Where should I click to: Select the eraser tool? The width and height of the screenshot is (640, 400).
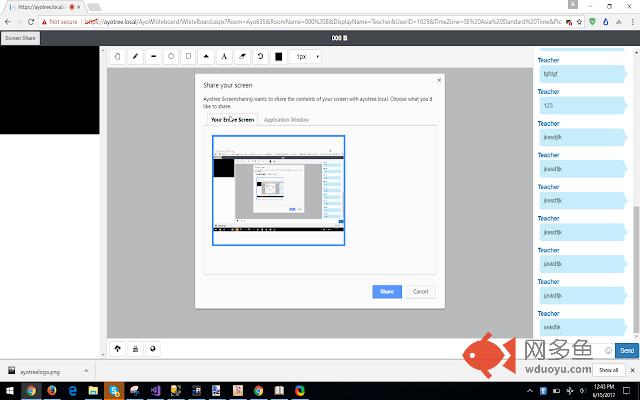click(x=242, y=57)
